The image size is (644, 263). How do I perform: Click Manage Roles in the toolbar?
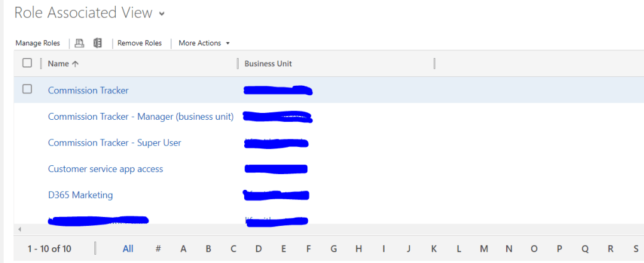pyautogui.click(x=38, y=43)
